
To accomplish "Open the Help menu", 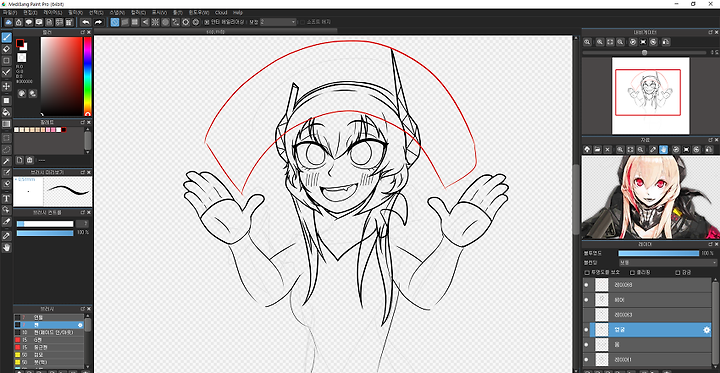I will pos(237,12).
